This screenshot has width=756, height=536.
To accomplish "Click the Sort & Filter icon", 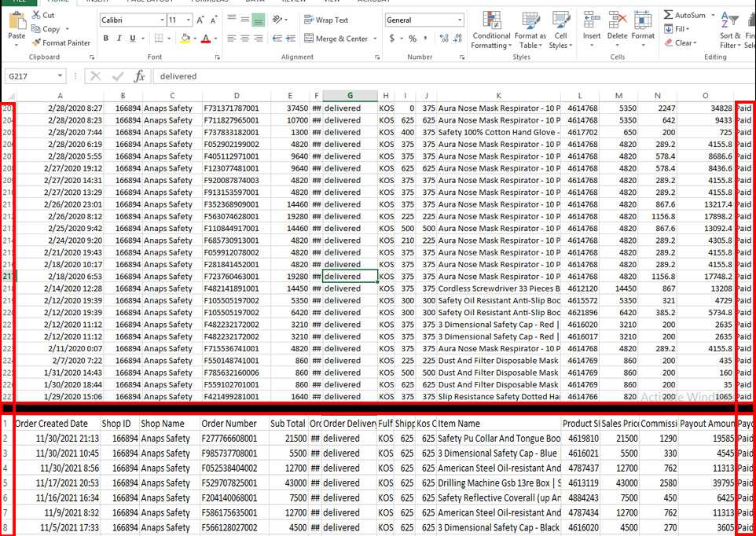I will pos(729,20).
